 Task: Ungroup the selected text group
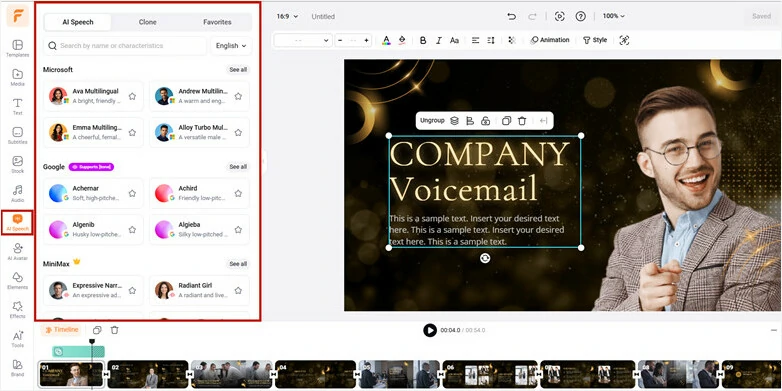point(432,121)
